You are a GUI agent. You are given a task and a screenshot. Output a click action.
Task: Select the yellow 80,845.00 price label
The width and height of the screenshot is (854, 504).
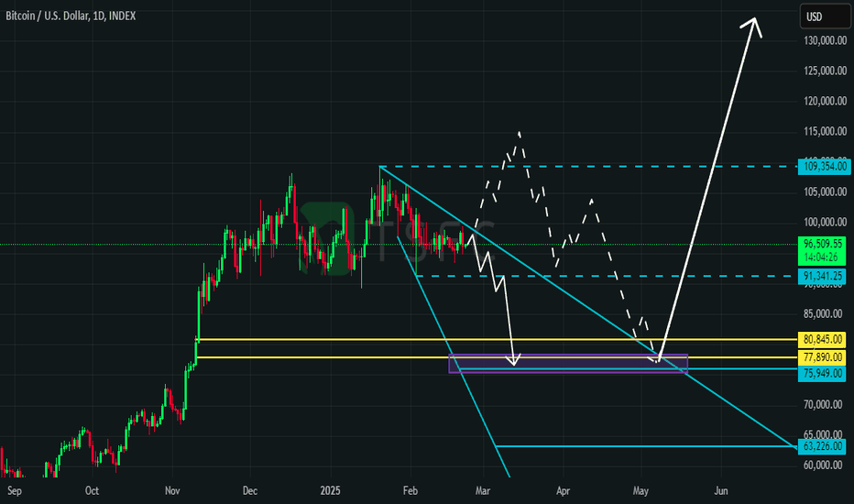click(823, 339)
